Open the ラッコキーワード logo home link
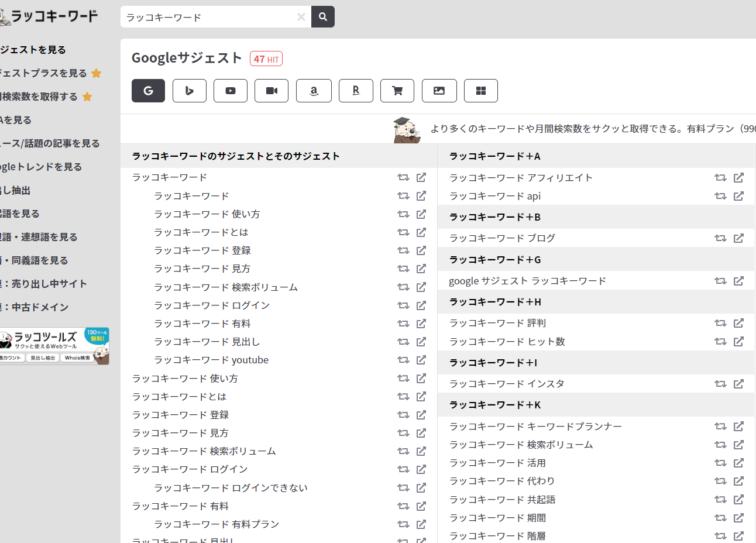Viewport: 756px width, 543px height. (49, 16)
